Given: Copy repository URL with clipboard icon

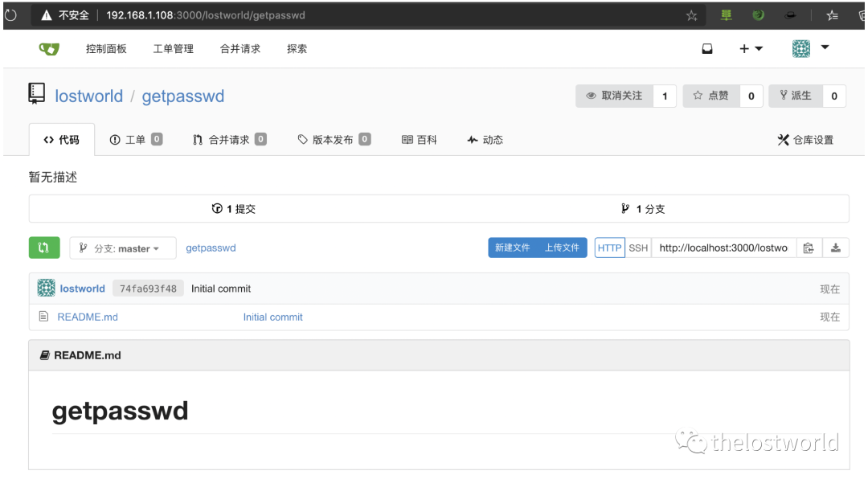Looking at the screenshot, I should pyautogui.click(x=809, y=248).
